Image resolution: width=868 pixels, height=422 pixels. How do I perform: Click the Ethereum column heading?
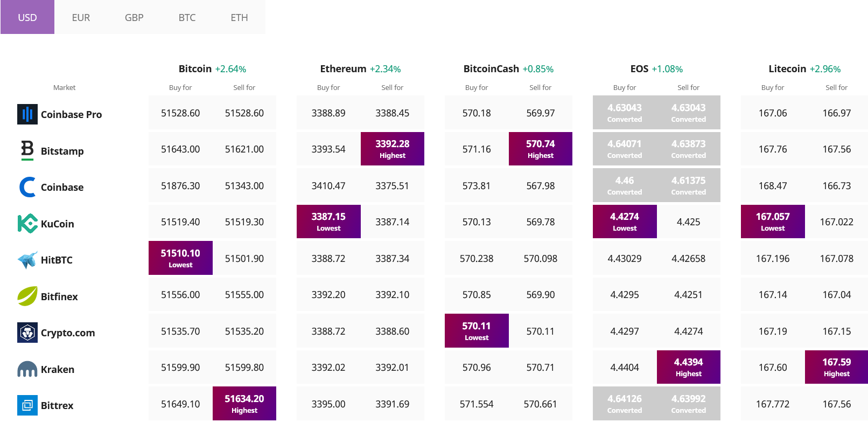(x=343, y=68)
